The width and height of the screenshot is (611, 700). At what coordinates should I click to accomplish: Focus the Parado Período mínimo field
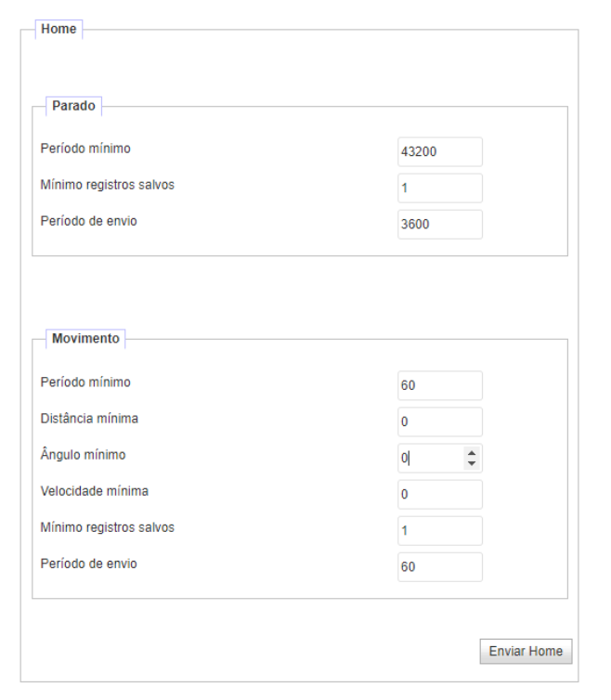click(x=440, y=151)
